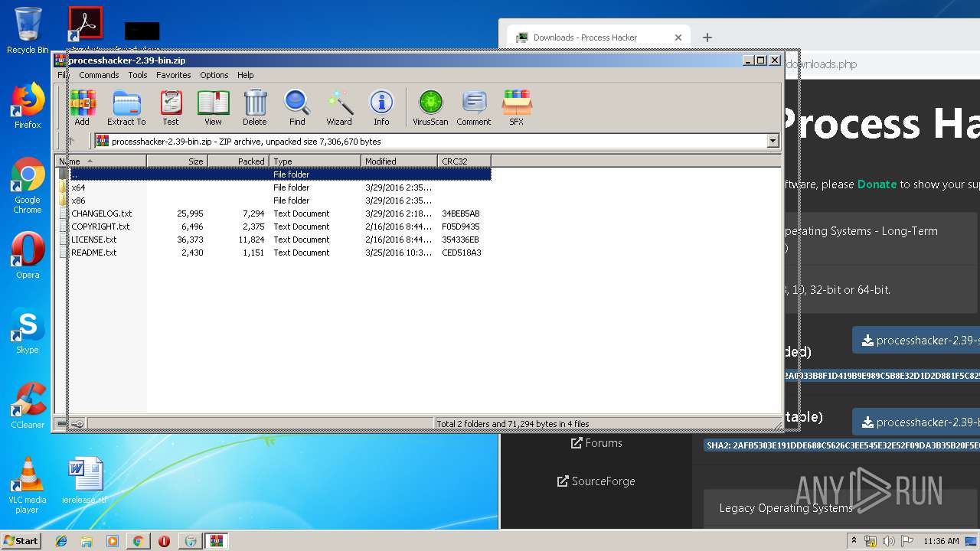This screenshot has height=551, width=980.
Task: Click the WinRAR taskbar button
Action: (x=216, y=541)
